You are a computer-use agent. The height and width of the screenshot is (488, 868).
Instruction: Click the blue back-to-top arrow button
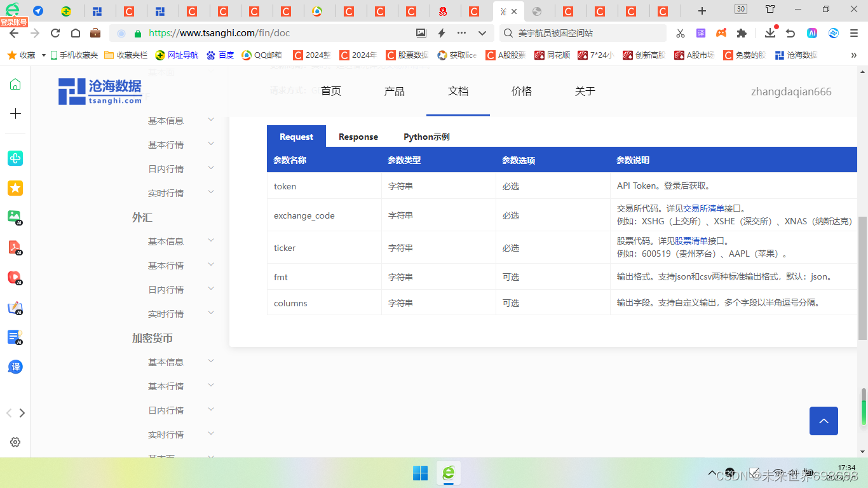click(x=824, y=421)
